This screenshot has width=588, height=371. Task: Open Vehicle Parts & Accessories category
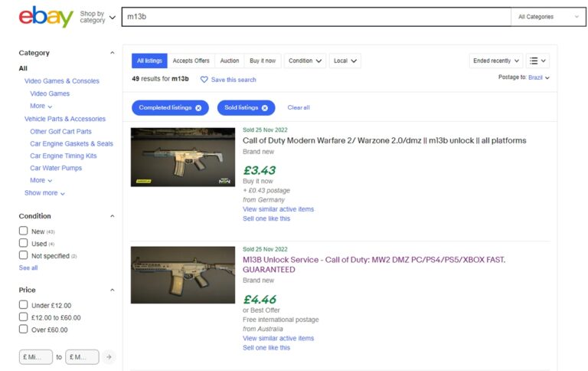tap(65, 119)
